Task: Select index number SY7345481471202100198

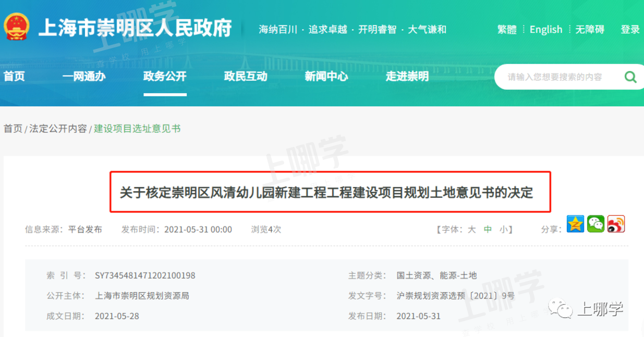Action: tap(145, 276)
